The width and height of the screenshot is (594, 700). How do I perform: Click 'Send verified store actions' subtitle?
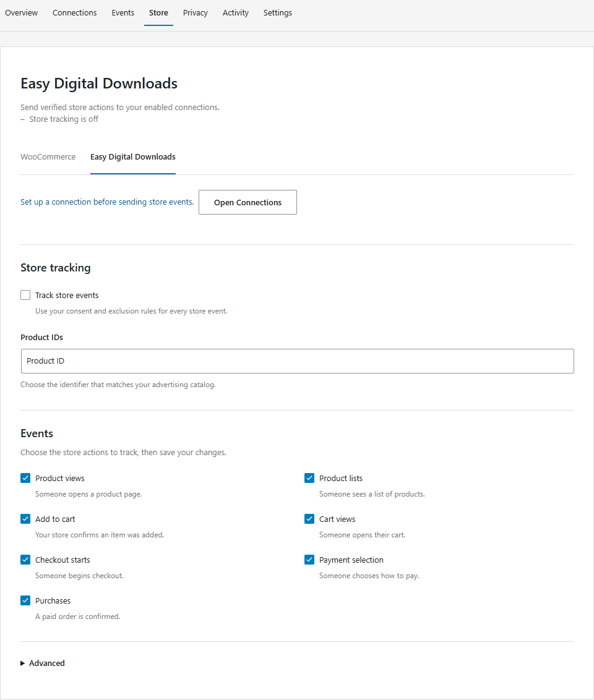[119, 107]
